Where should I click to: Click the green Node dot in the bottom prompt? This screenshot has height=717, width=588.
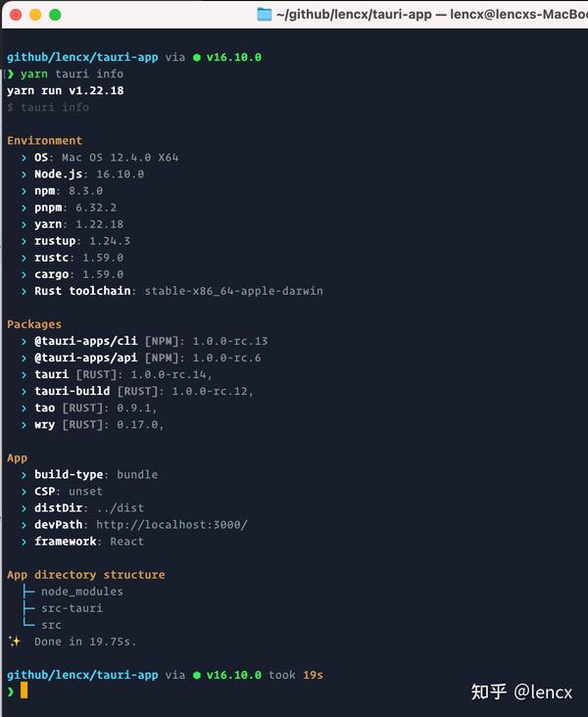tap(196, 676)
